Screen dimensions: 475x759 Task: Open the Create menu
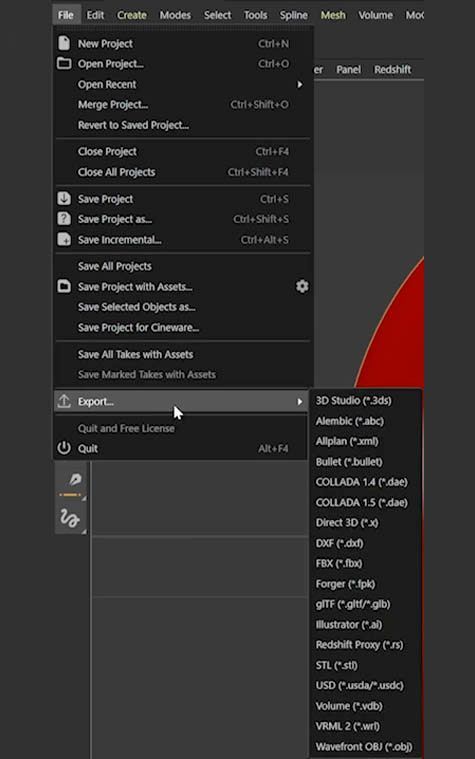pos(132,15)
